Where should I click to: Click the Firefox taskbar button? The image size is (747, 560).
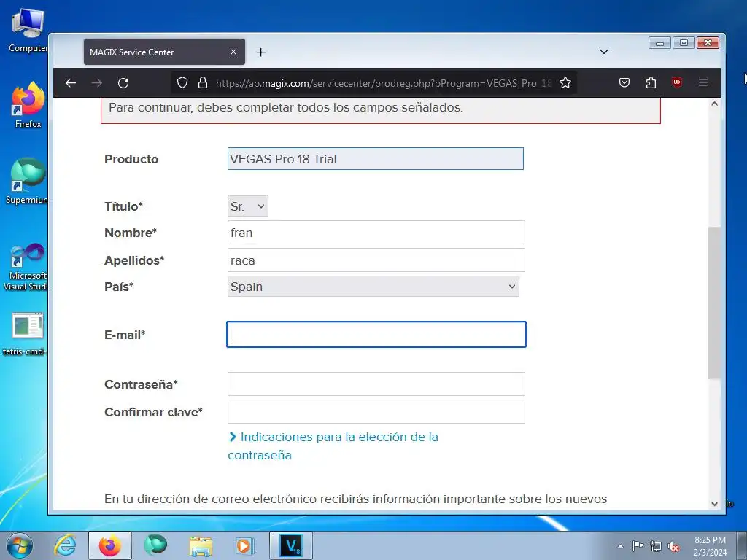(x=109, y=545)
